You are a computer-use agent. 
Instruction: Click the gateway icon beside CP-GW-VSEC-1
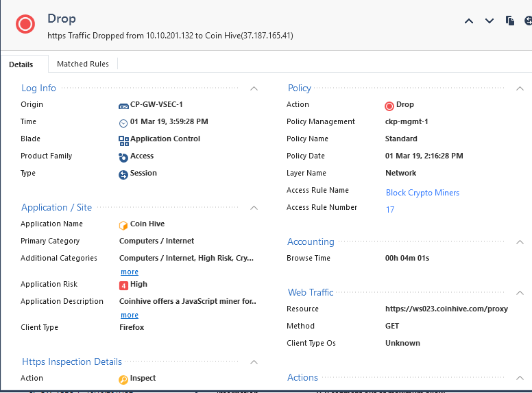point(123,106)
